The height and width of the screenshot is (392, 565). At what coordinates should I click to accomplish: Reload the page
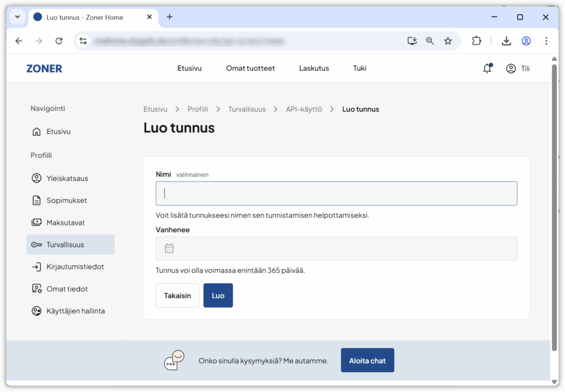(59, 41)
